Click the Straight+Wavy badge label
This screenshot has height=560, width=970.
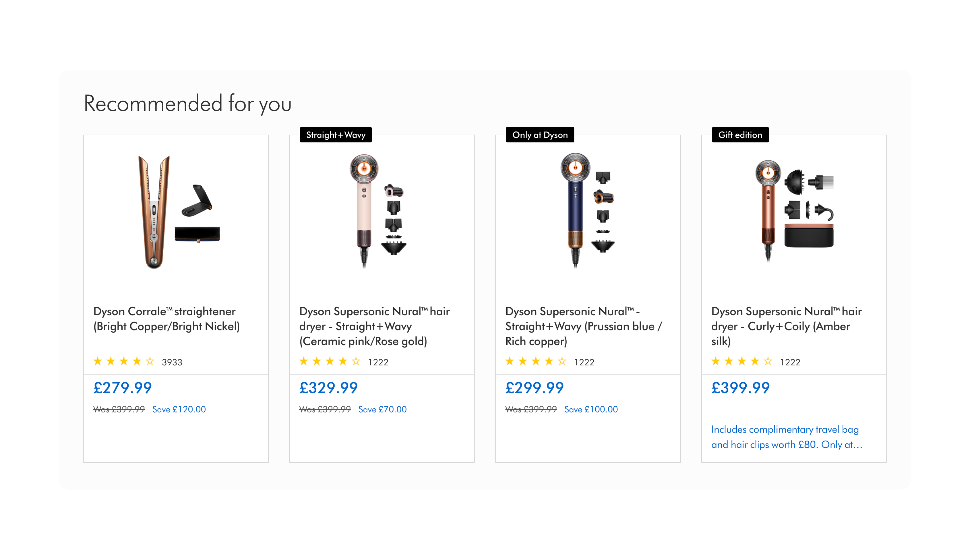336,135
